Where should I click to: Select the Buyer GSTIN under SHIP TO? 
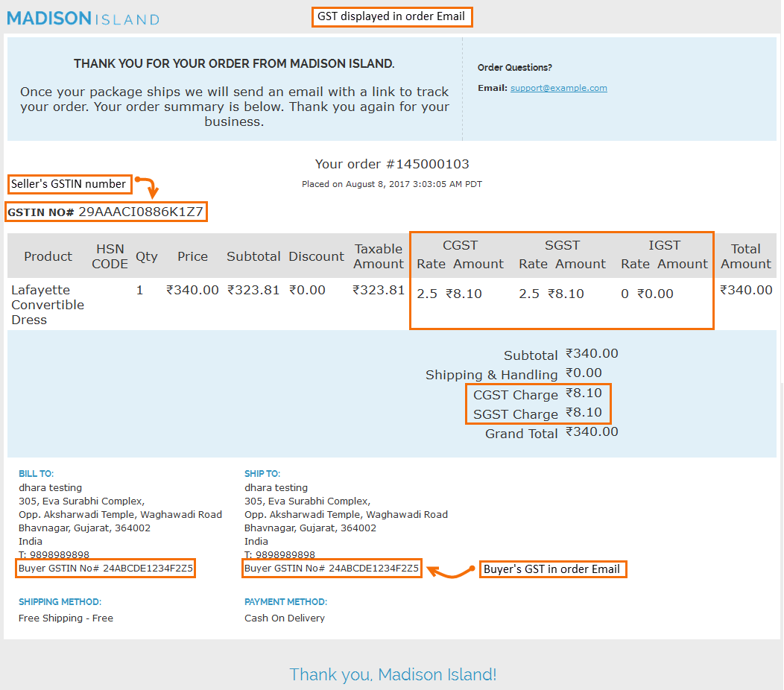[x=332, y=568]
